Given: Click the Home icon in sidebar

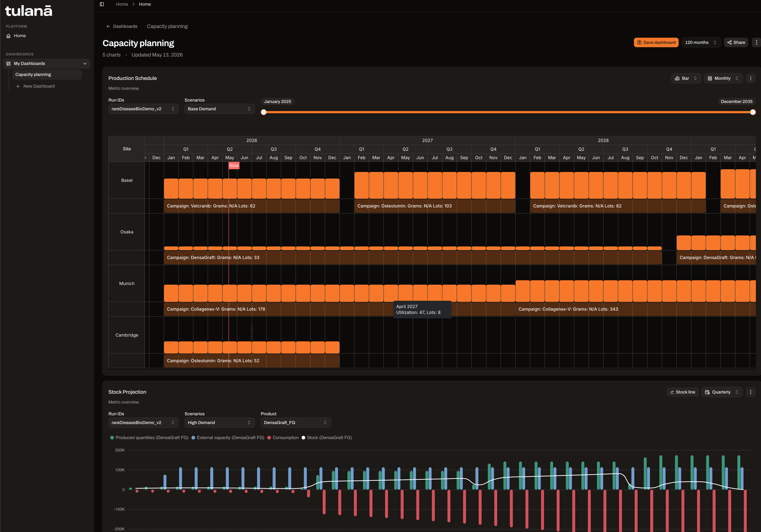Looking at the screenshot, I should point(9,36).
